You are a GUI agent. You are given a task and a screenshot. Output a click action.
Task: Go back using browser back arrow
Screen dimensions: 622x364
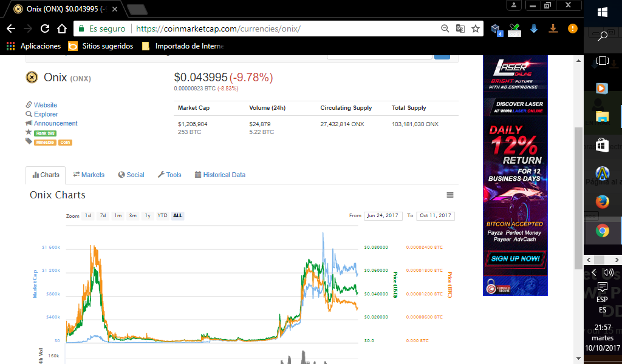tap(11, 29)
